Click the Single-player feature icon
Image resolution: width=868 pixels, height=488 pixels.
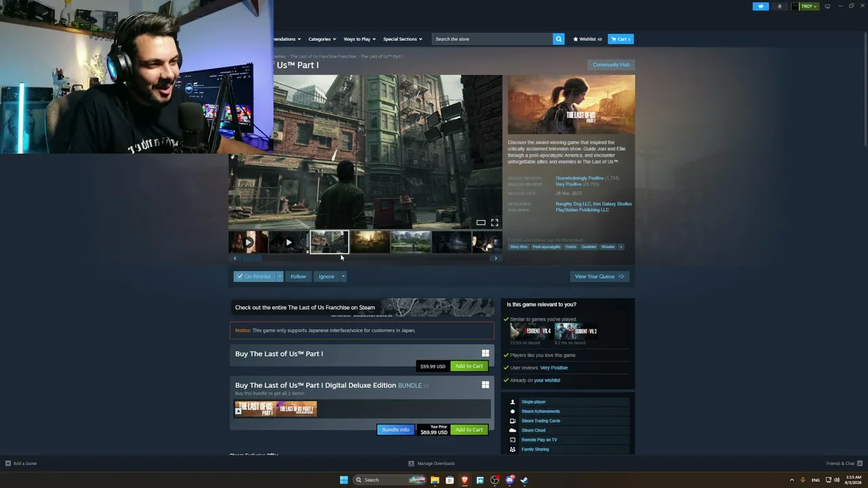[513, 402]
